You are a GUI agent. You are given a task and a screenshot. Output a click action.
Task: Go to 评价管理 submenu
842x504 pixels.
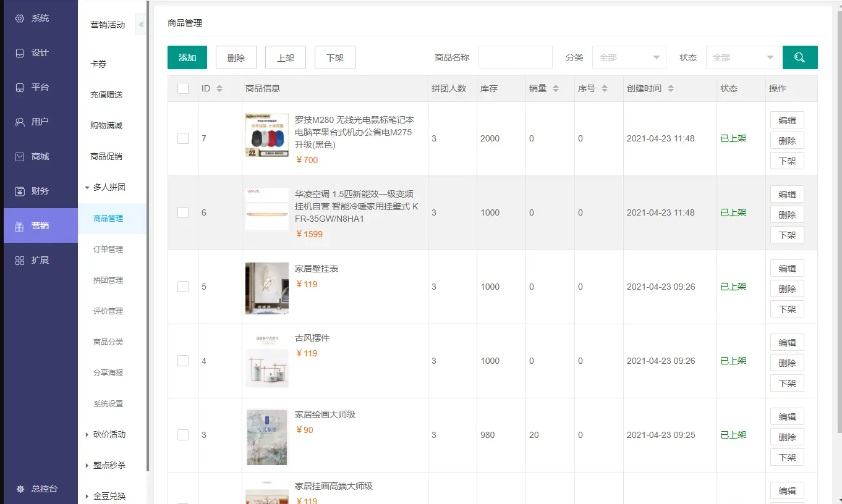[x=108, y=311]
